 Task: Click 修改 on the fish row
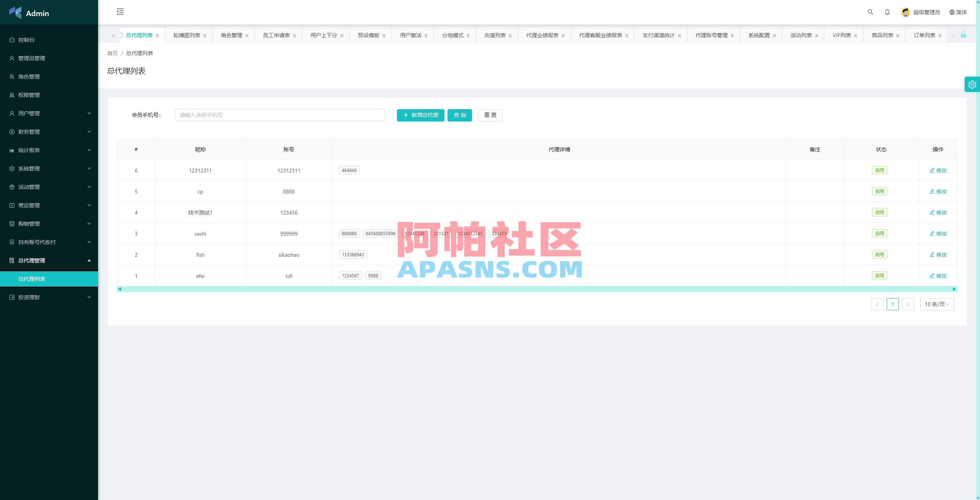940,254
